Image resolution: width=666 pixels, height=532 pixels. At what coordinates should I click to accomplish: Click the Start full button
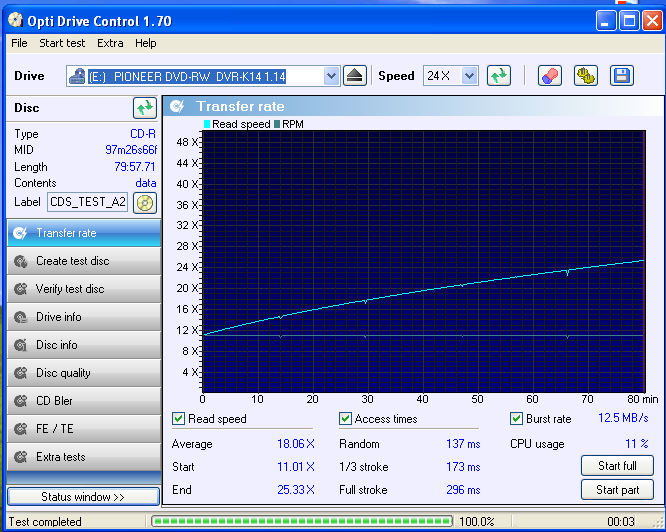(x=617, y=466)
